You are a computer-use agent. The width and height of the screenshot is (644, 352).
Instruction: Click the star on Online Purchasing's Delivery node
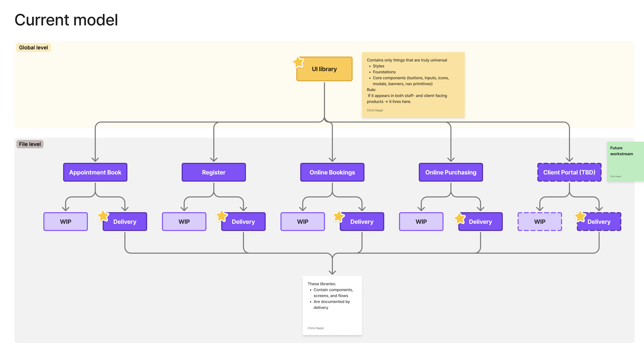point(460,219)
